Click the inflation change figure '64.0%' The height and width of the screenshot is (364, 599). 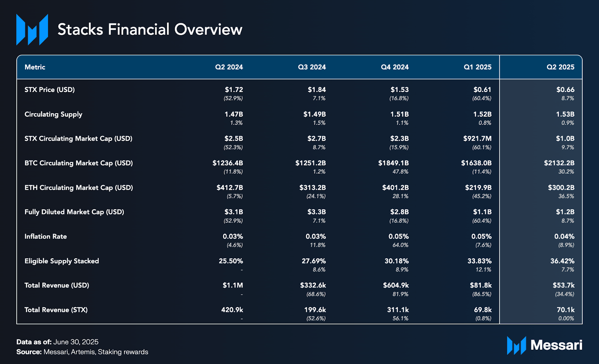click(x=401, y=245)
